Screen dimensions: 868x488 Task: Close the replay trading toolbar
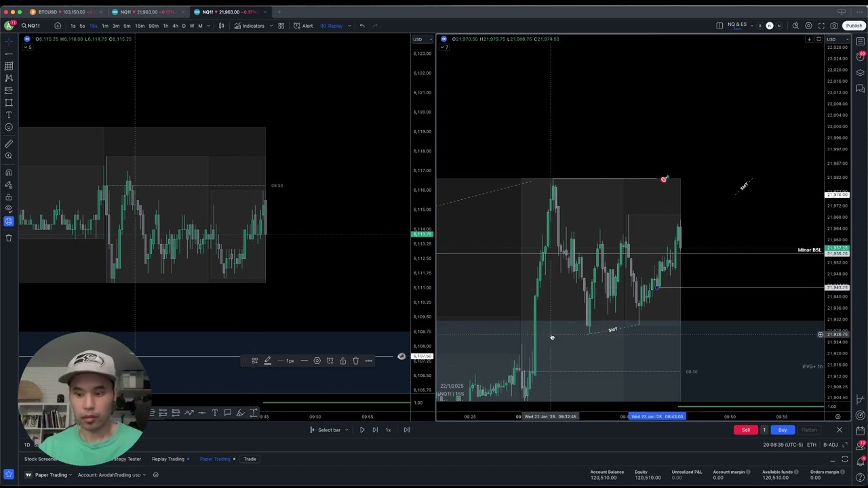click(839, 430)
